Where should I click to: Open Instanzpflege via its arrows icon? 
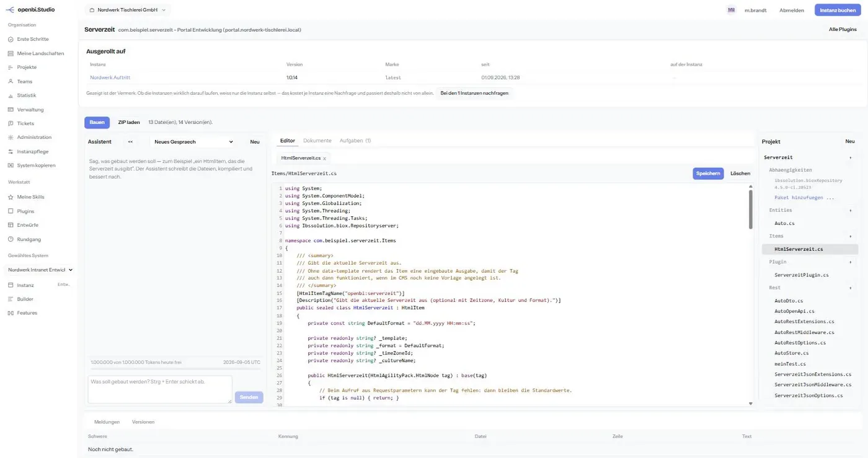pyautogui.click(x=11, y=151)
